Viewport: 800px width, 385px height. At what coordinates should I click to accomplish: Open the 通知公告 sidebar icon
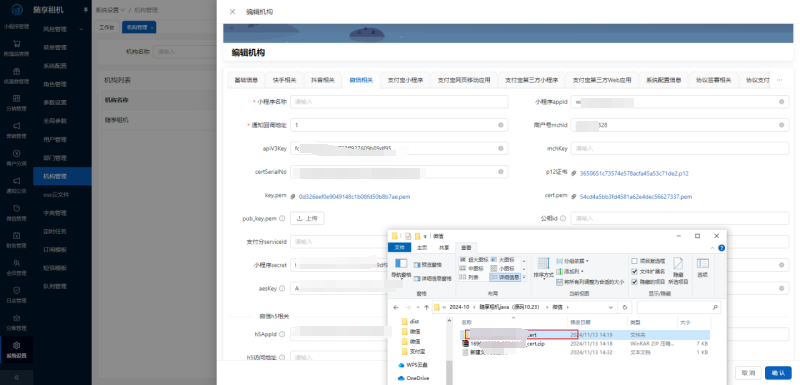click(x=16, y=181)
